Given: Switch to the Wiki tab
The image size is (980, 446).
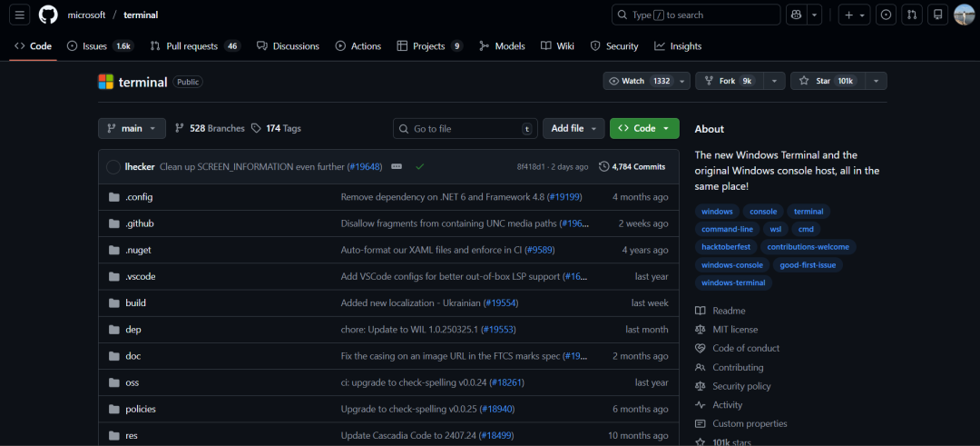Looking at the screenshot, I should (557, 46).
